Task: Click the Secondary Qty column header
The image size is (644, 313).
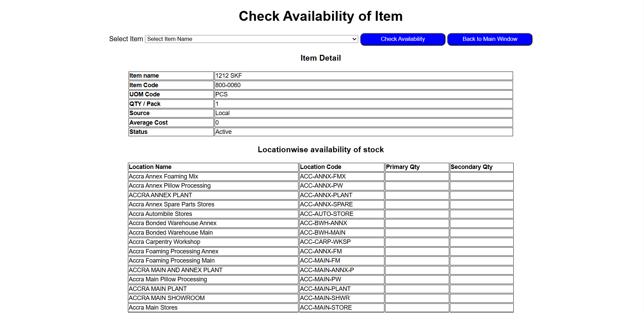Action: pyautogui.click(x=481, y=167)
